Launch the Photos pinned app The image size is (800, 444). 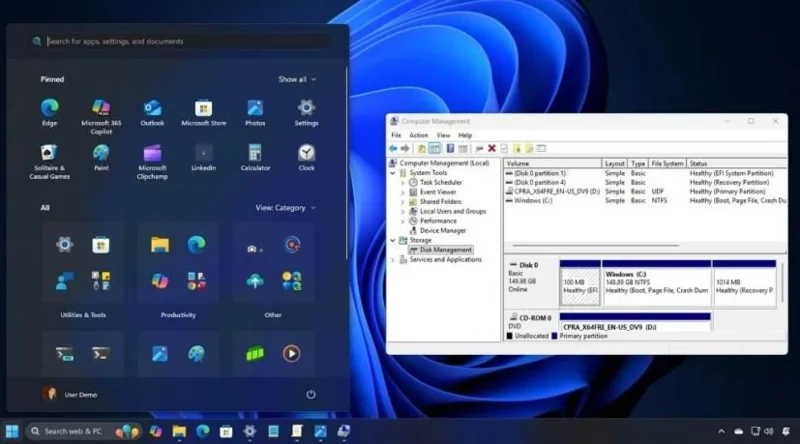(x=255, y=112)
